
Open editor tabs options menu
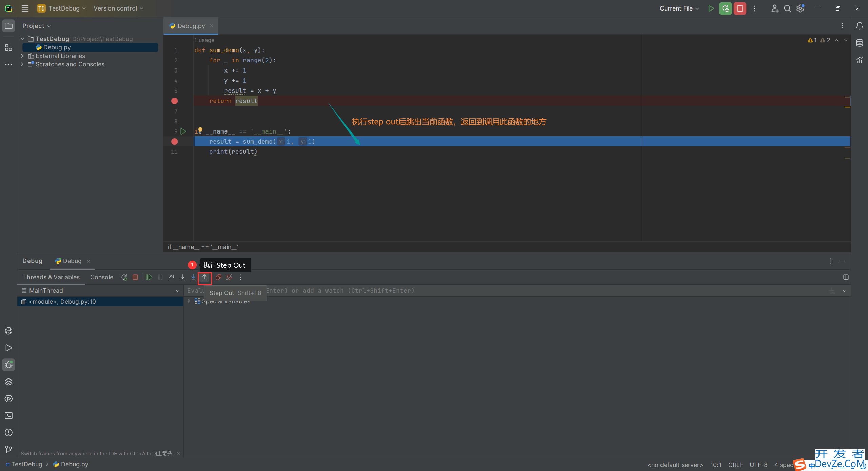tap(843, 26)
